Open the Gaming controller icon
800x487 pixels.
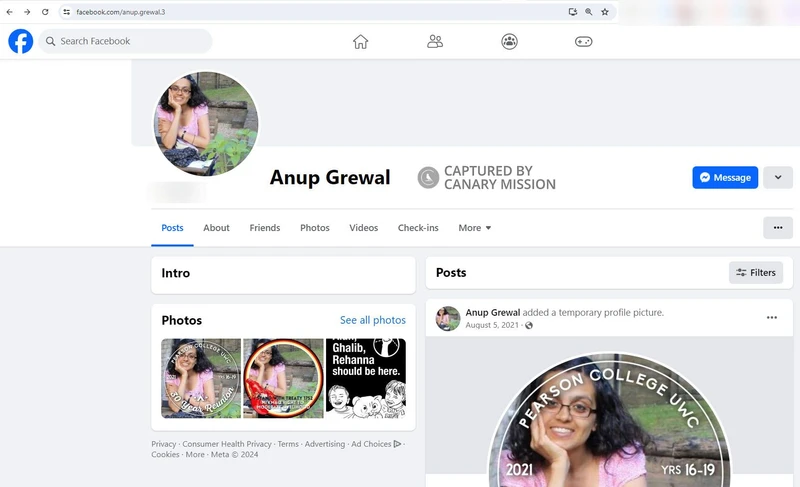(x=584, y=41)
